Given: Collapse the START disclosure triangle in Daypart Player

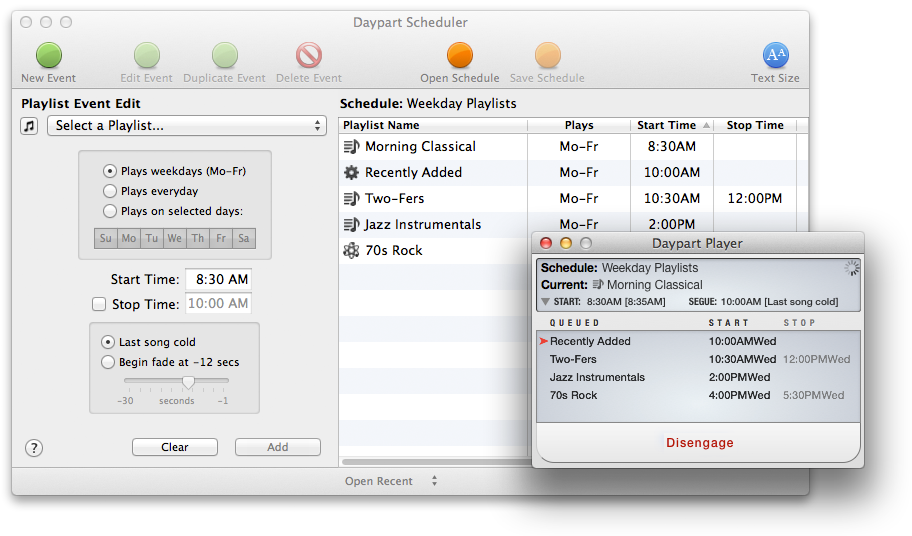Looking at the screenshot, I should coord(545,302).
